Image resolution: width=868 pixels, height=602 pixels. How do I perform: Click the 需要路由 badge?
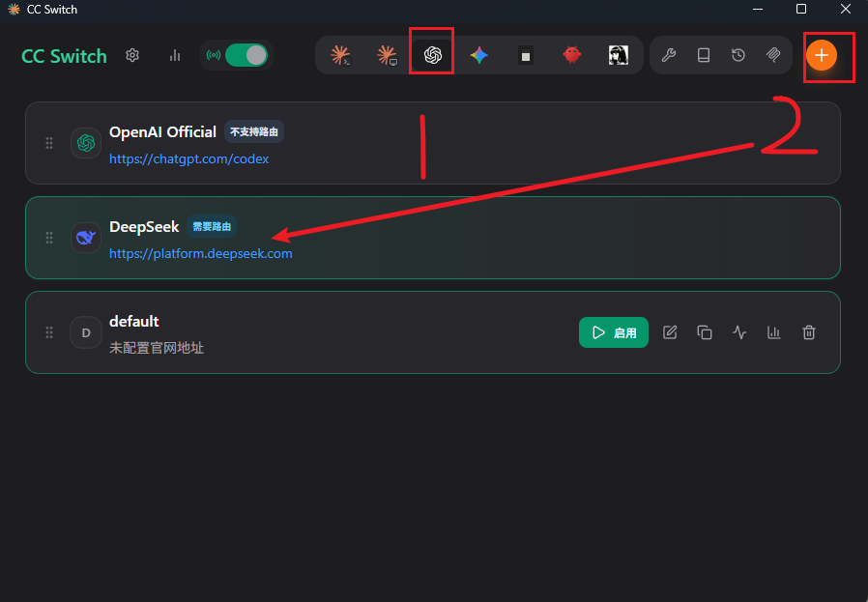click(x=212, y=226)
